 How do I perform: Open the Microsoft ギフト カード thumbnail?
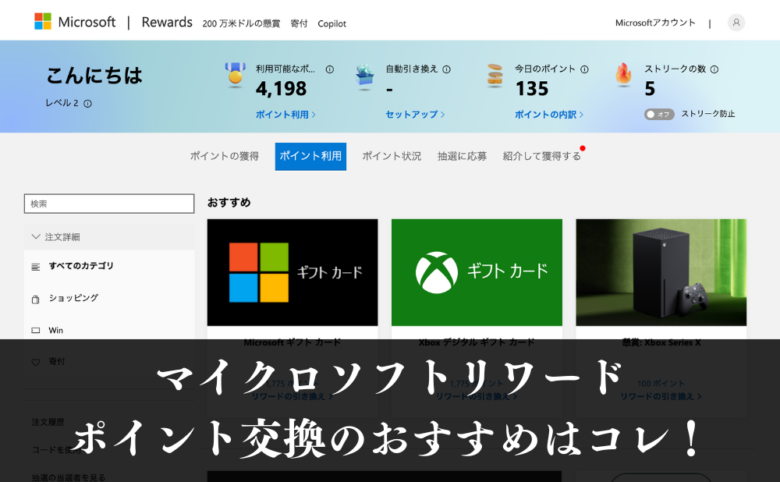[x=292, y=272]
